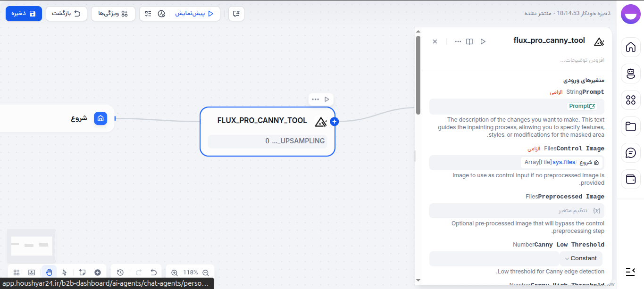The width and height of the screenshot is (644, 289).
Task: Click the plus icon on the FLUX_PRO_CANNY_TOOL node
Action: pyautogui.click(x=334, y=121)
